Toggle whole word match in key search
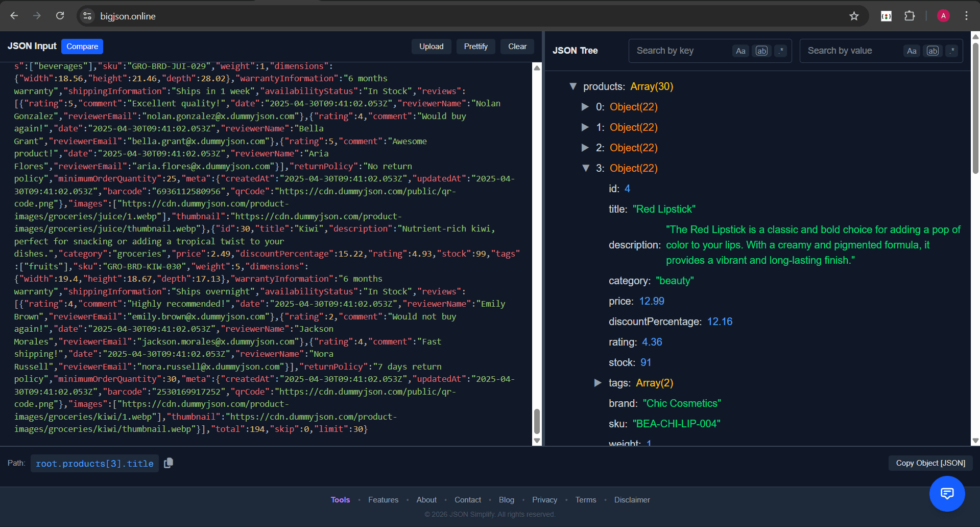 (761, 51)
